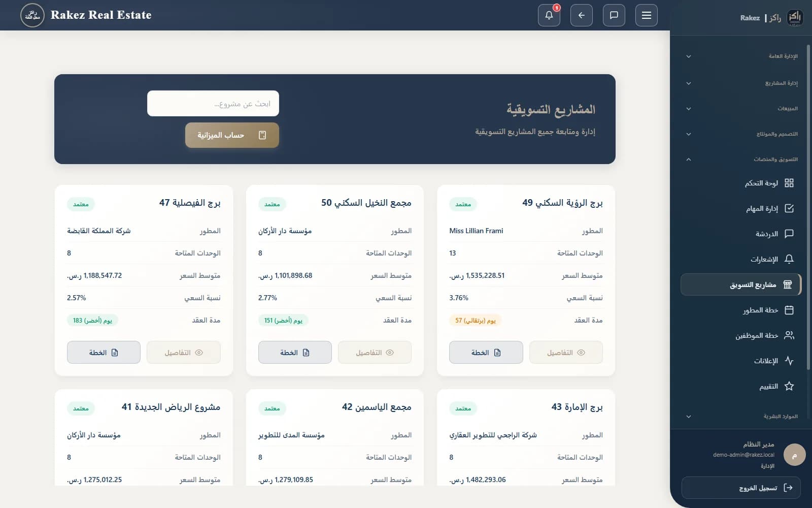Expand the التصميم والمونتاج sidebar section
The image size is (812, 508).
click(x=741, y=134)
